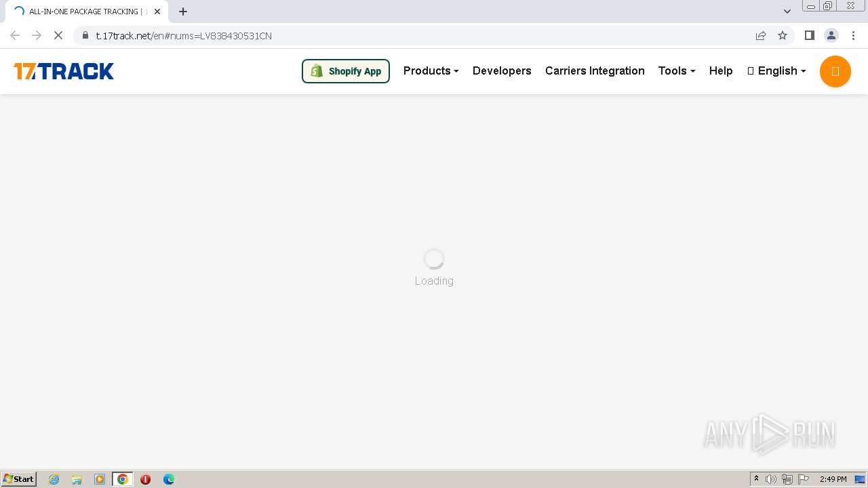Open the Help page
Viewport: 868px width, 488px height.
721,70
